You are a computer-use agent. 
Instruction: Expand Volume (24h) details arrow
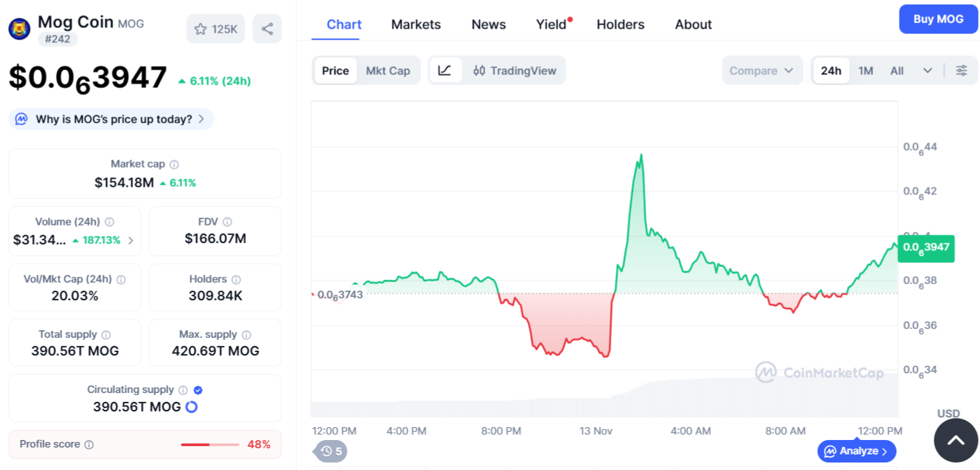(131, 240)
